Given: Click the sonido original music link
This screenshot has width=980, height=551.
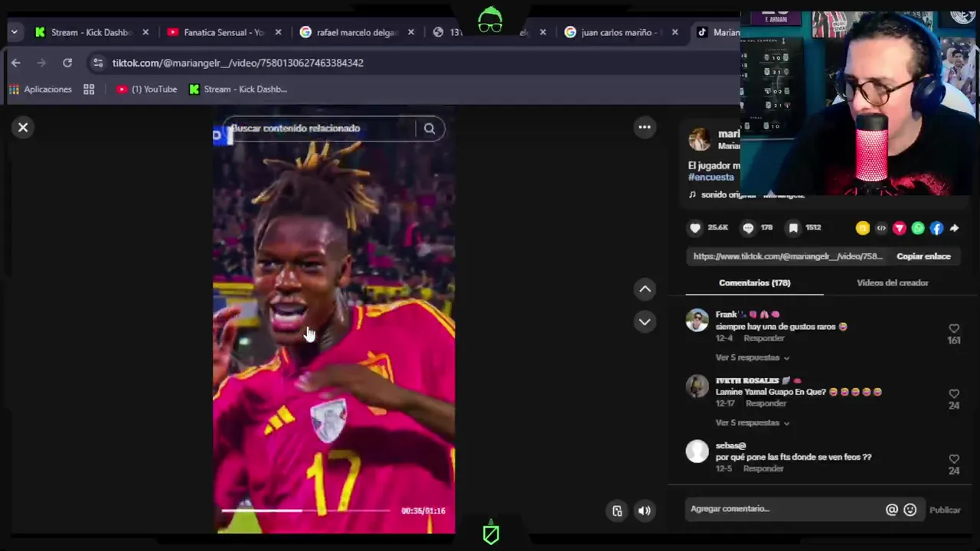Looking at the screenshot, I should (x=746, y=195).
